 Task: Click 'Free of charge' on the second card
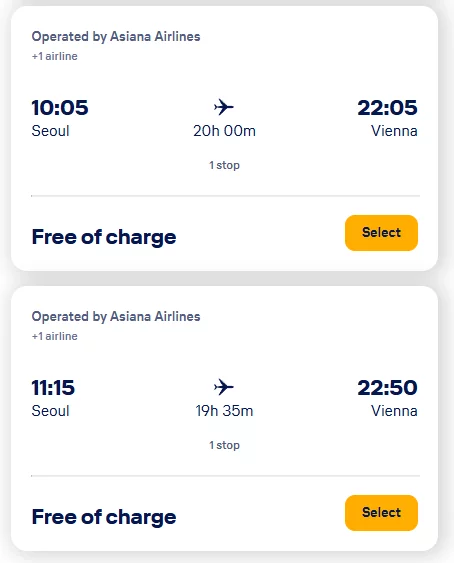(104, 518)
